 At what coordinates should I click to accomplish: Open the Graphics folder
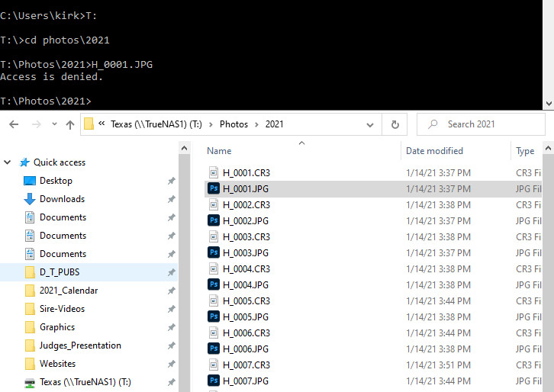point(57,327)
